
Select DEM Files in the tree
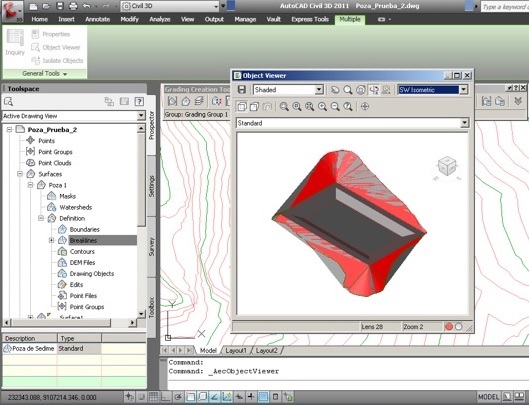(x=82, y=263)
